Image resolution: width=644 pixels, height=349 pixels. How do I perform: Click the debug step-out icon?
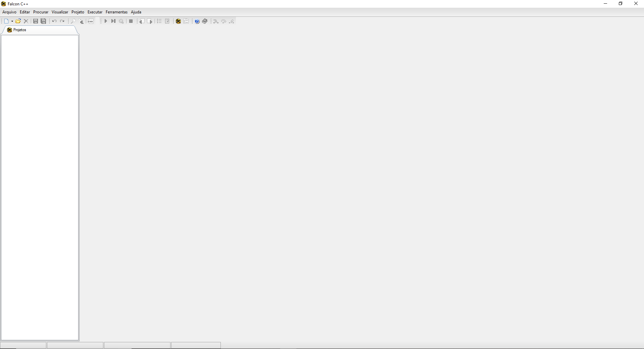(232, 21)
